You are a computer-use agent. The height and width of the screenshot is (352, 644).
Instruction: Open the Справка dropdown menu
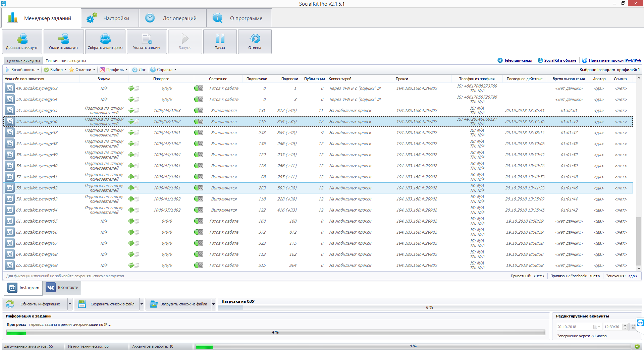tap(163, 70)
